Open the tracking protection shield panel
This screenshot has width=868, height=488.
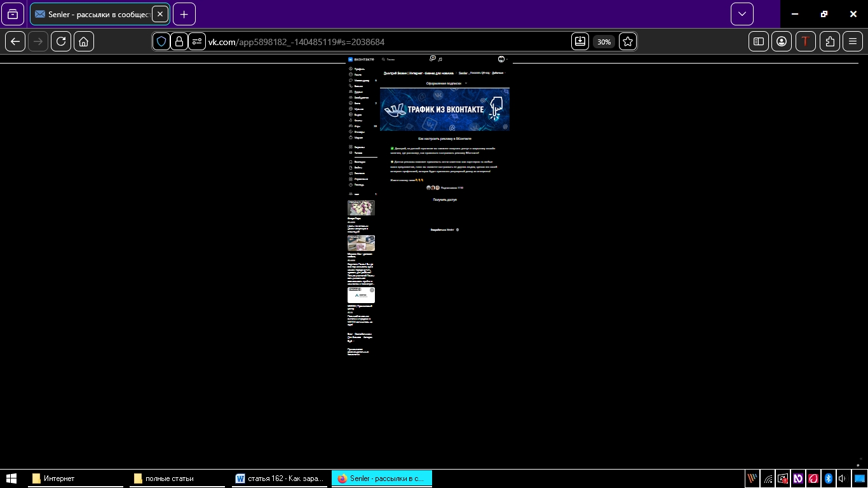[161, 41]
